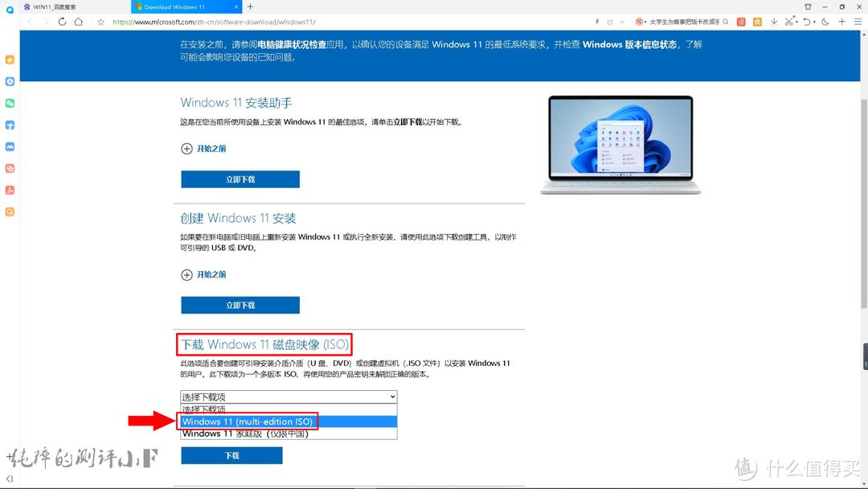Refresh the current page

point(61,22)
